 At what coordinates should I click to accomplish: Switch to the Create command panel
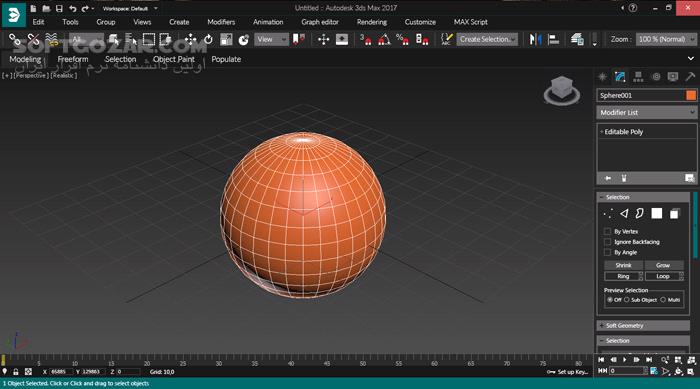603,77
